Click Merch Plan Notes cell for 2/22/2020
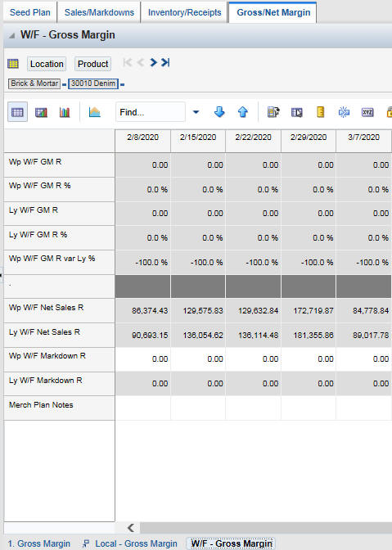This screenshot has height=550, width=392. (x=253, y=408)
